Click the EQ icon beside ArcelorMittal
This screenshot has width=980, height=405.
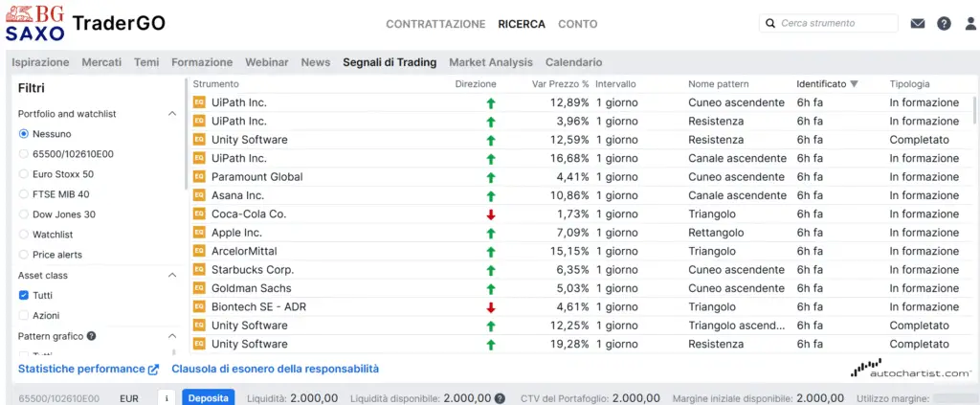[x=199, y=251]
